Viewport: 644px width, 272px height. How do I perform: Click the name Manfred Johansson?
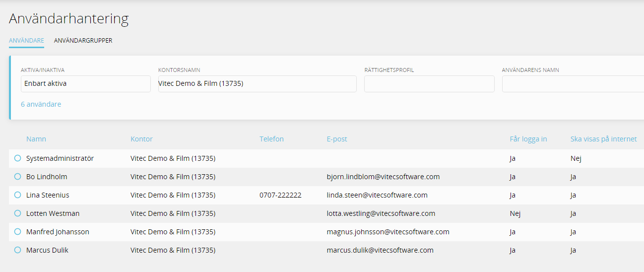pos(58,232)
